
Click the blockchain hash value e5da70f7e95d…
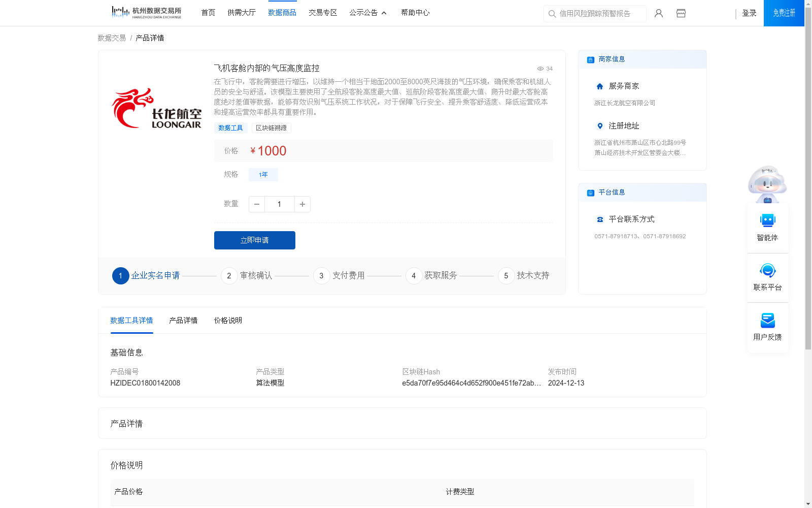pos(471,383)
